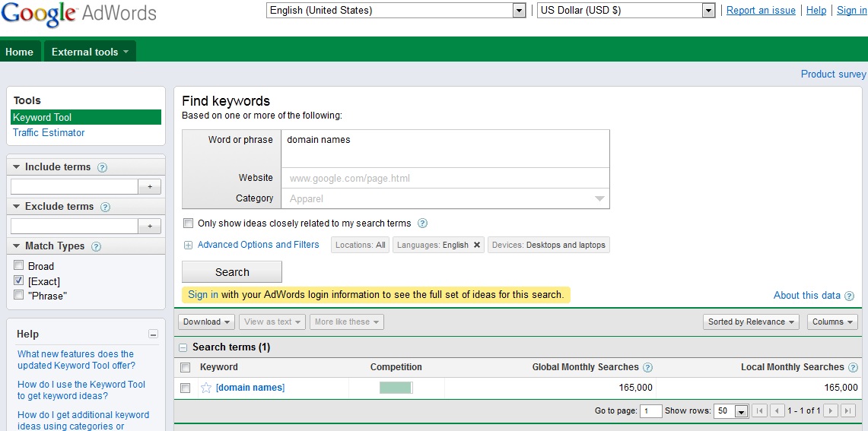
Task: Click Sign in link in yellow notice
Action: coord(203,295)
